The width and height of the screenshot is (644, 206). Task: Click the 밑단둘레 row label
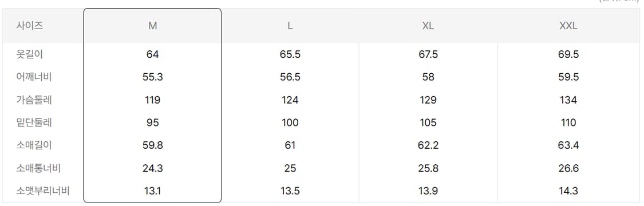34,122
